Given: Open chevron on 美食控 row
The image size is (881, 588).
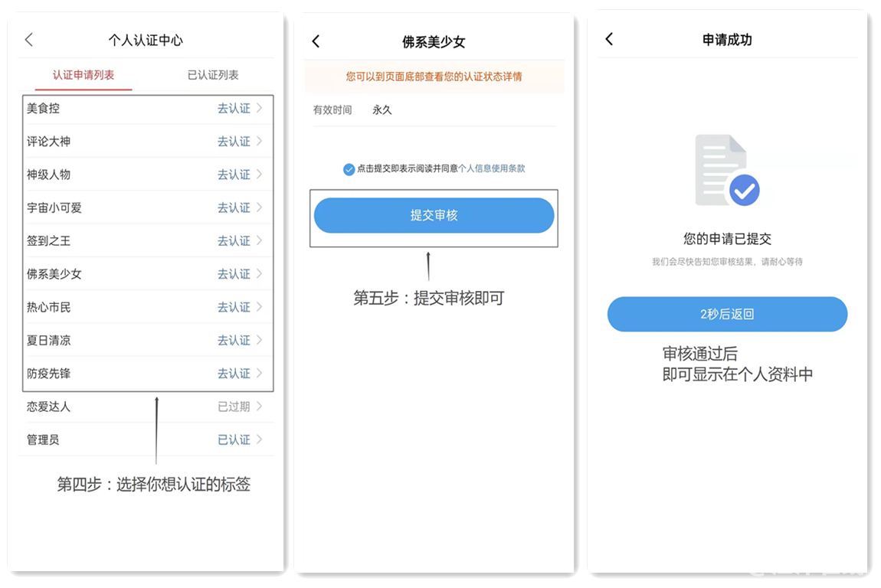Looking at the screenshot, I should [260, 108].
